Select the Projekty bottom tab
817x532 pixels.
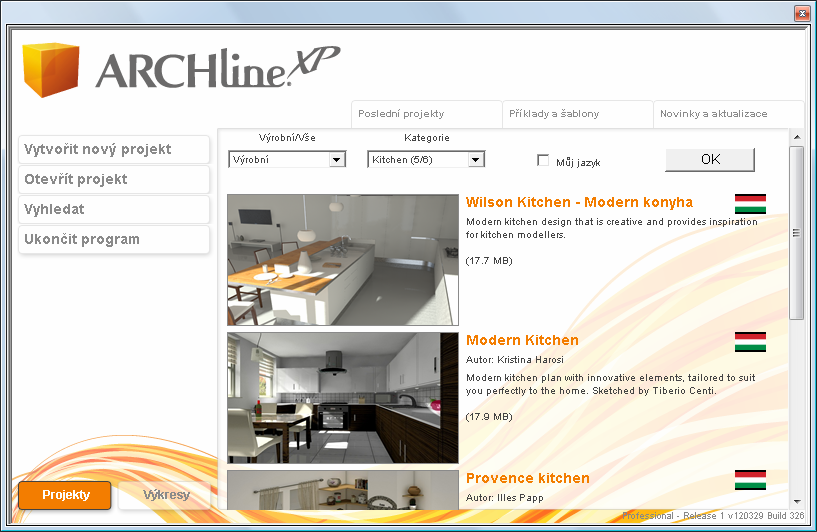(x=65, y=495)
